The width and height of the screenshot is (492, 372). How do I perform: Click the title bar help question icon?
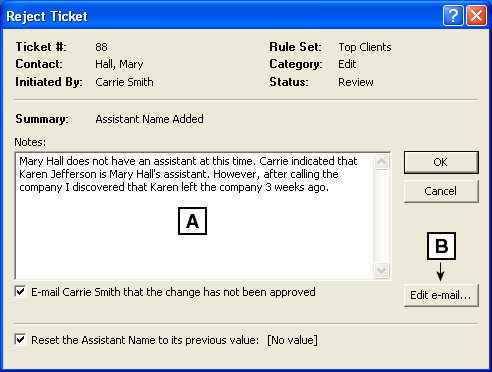pyautogui.click(x=453, y=16)
